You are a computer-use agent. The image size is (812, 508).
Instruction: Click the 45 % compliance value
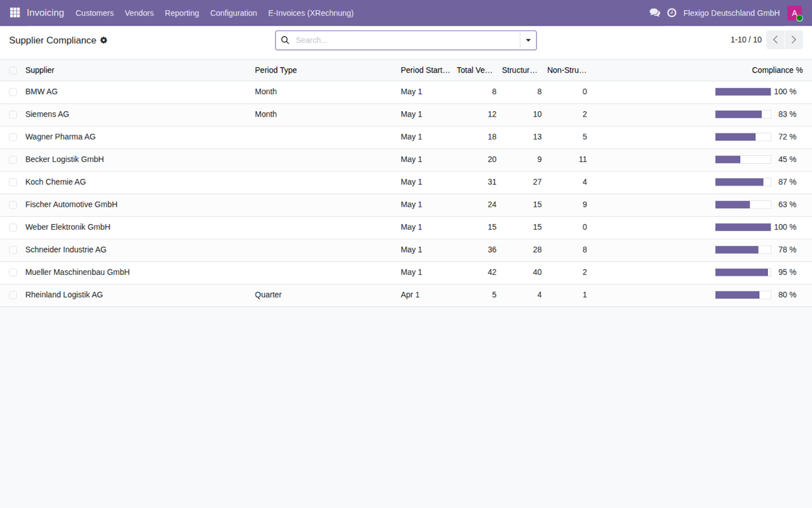click(x=787, y=159)
